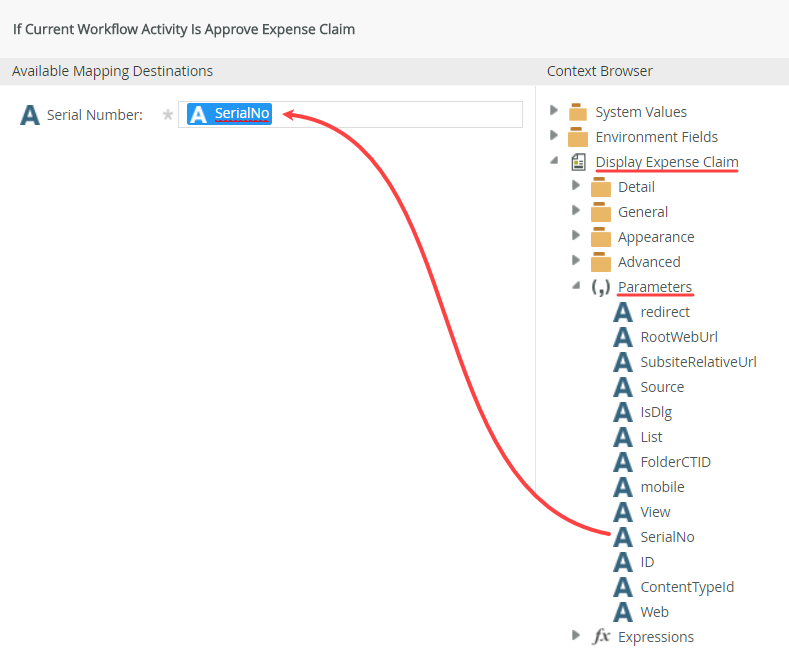The width and height of the screenshot is (789, 649).
Task: Click the Environment Fields folder icon
Action: coord(578,137)
